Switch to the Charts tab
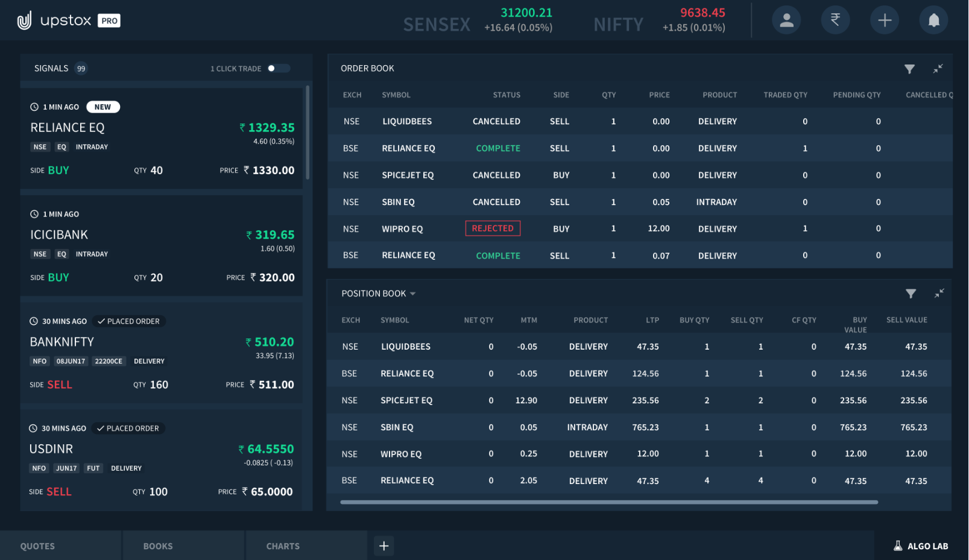 click(306, 546)
